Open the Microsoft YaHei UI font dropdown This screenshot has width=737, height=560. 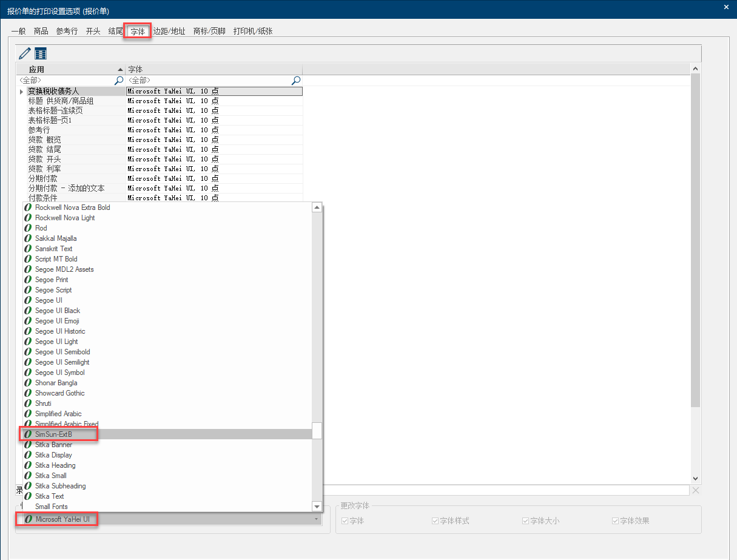coord(315,519)
